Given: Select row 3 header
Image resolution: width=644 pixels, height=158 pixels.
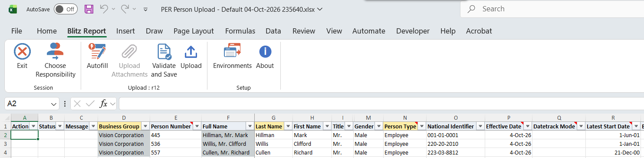Looking at the screenshot, I should pyautogui.click(x=5, y=144).
